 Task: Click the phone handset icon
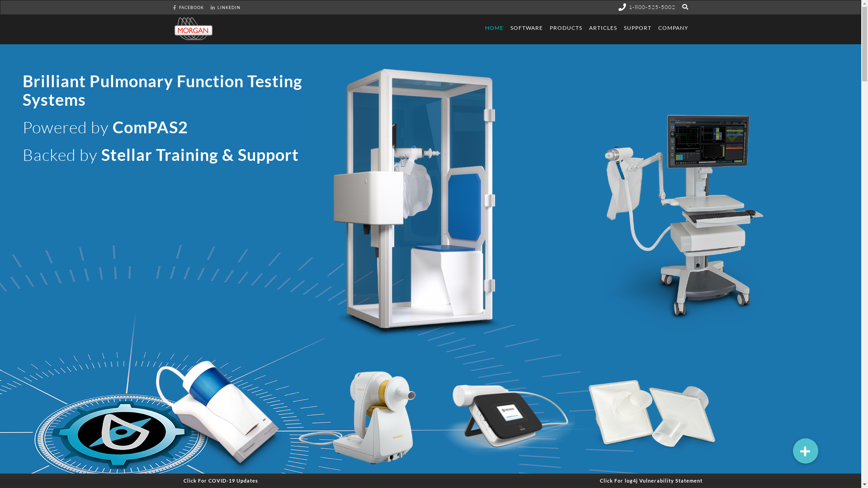click(622, 7)
